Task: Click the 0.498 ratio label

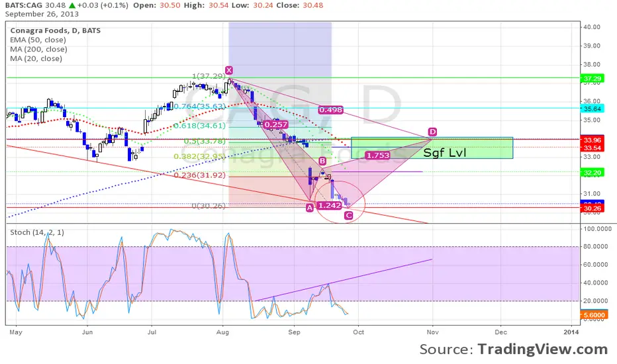Action: (330, 110)
